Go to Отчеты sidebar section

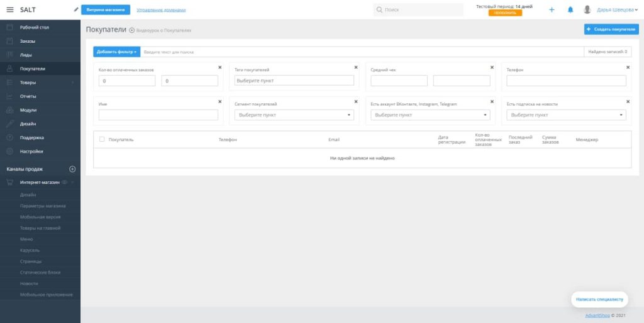click(28, 96)
